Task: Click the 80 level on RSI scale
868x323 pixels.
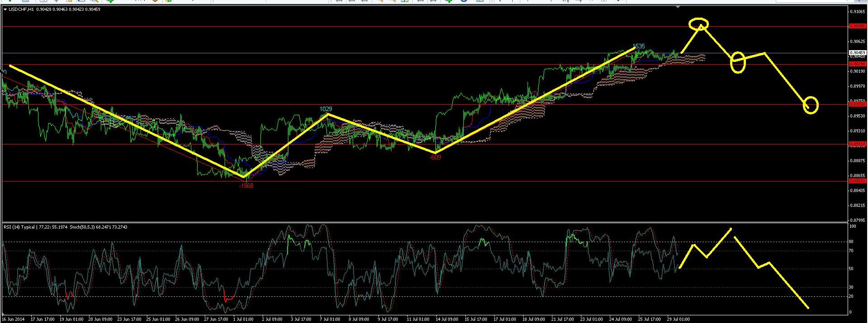Action: [x=851, y=242]
